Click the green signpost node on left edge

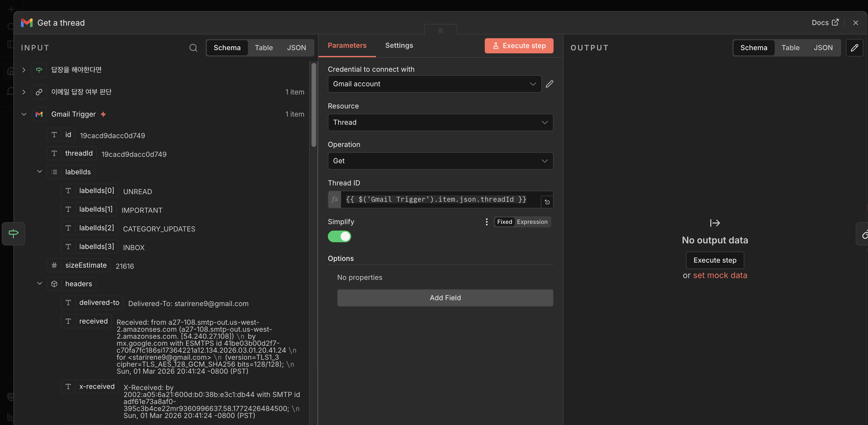pos(13,233)
